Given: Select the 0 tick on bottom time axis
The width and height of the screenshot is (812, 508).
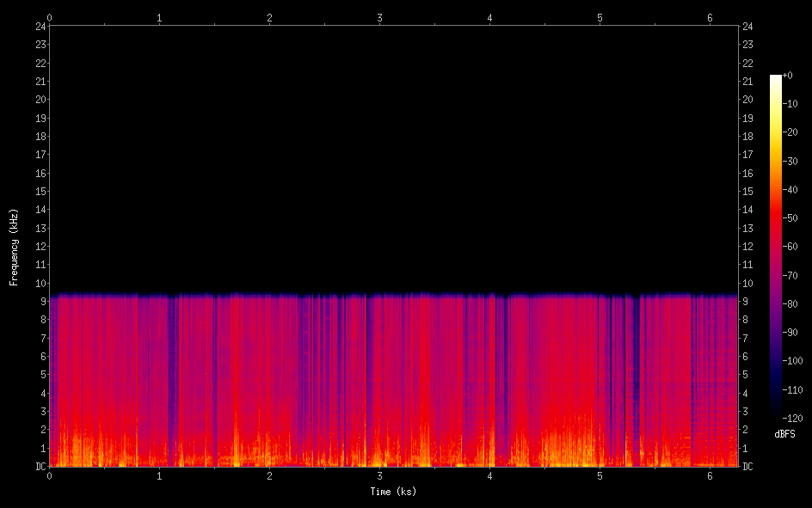Looking at the screenshot, I should [x=49, y=476].
